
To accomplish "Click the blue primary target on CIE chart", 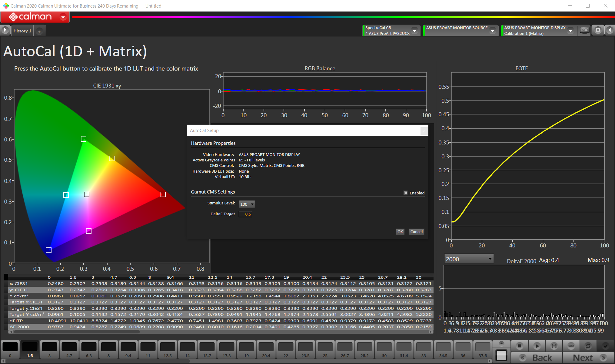I will 48,250.
